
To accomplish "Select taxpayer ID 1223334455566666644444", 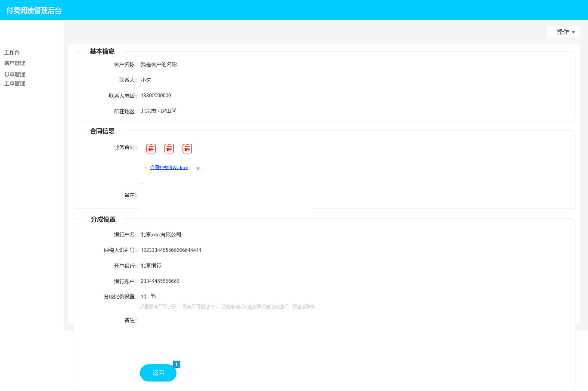I will (x=171, y=250).
